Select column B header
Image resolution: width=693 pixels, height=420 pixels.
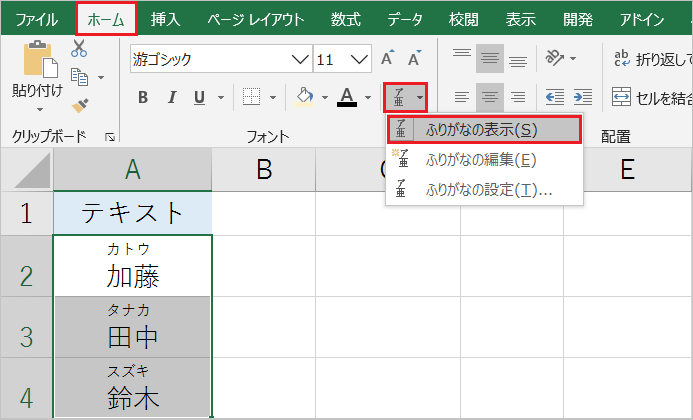coord(264,169)
